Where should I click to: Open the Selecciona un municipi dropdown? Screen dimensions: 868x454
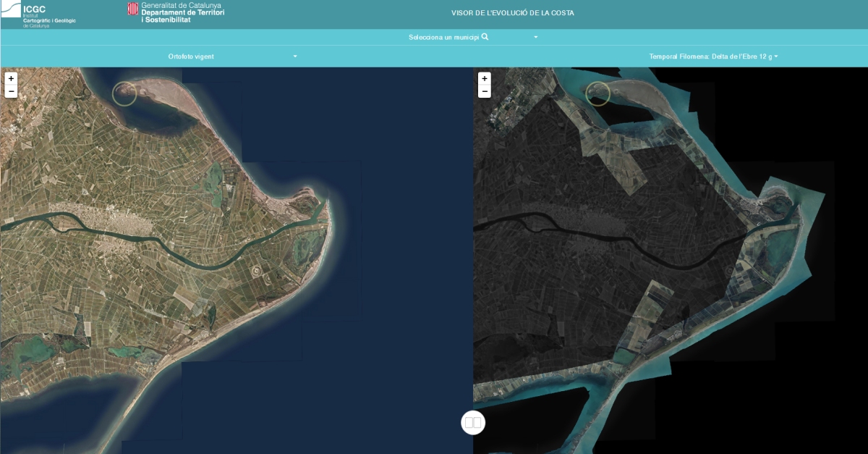[535, 36]
